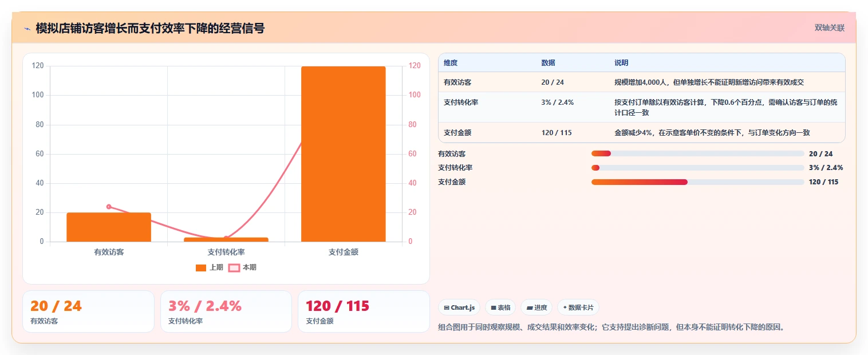Click the 支付金额 label beside its progress bar
The height and width of the screenshot is (355, 868).
(x=452, y=182)
